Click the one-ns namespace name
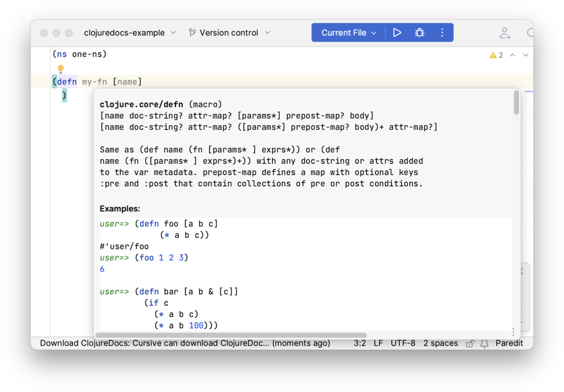Image resolution: width=564 pixels, height=392 pixels. coord(87,54)
